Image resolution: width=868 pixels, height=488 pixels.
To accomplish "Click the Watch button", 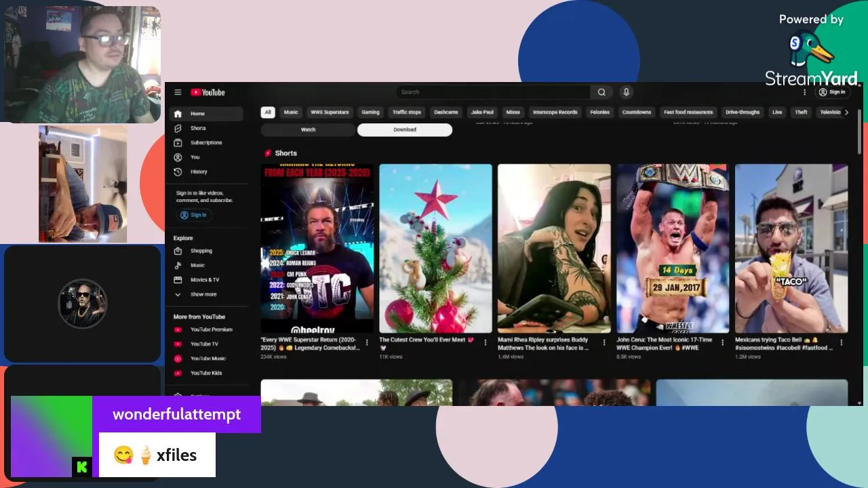I will (x=309, y=129).
